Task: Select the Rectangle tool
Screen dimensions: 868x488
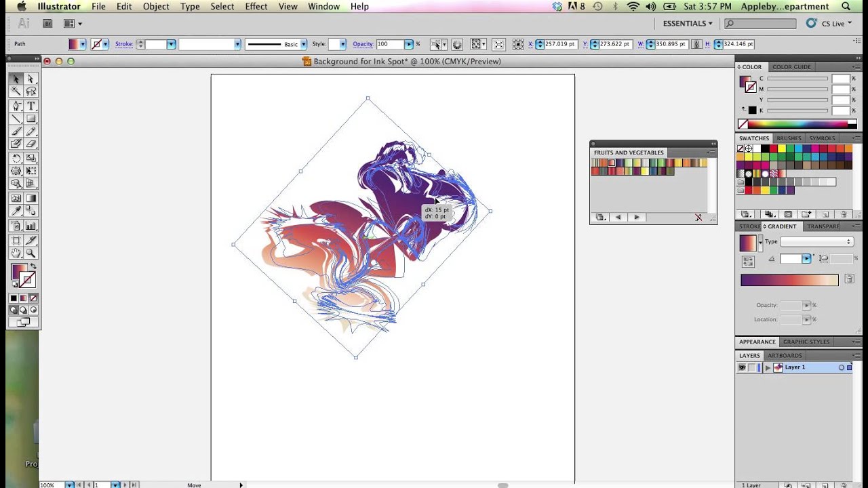Action: click(x=31, y=119)
